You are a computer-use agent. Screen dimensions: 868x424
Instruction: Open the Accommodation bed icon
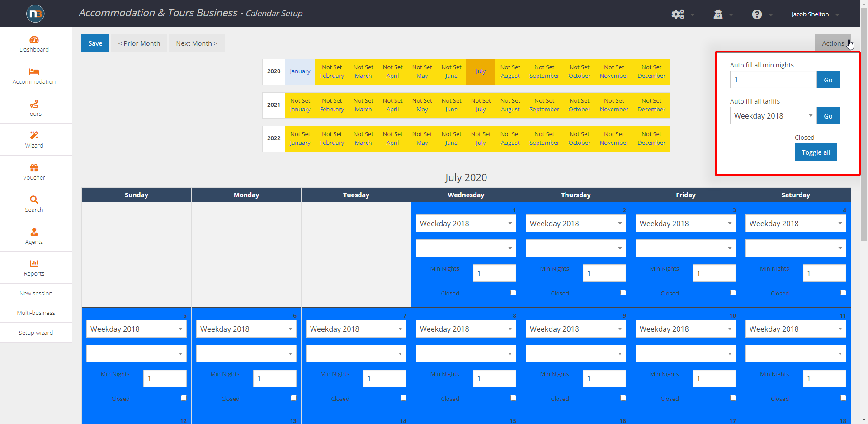(x=34, y=71)
